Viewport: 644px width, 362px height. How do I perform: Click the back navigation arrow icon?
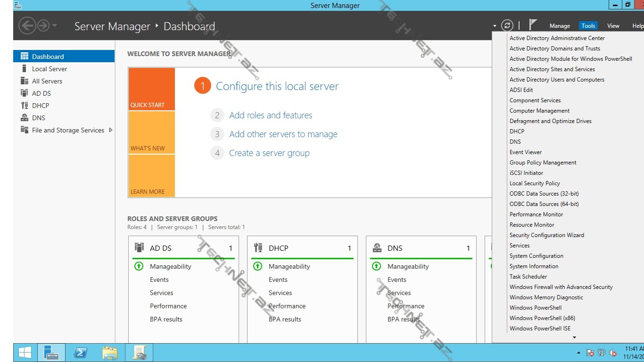tap(27, 25)
